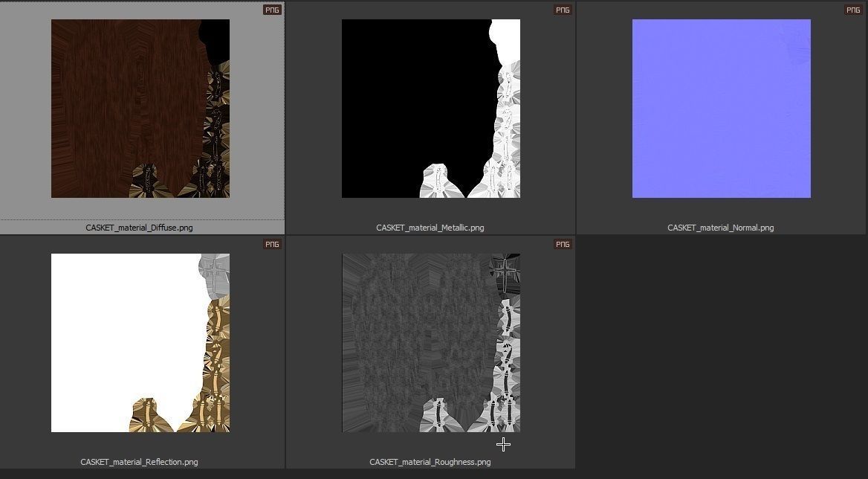Image resolution: width=868 pixels, height=479 pixels.
Task: Click the PNG badge on the Diffuse tile
Action: (272, 10)
